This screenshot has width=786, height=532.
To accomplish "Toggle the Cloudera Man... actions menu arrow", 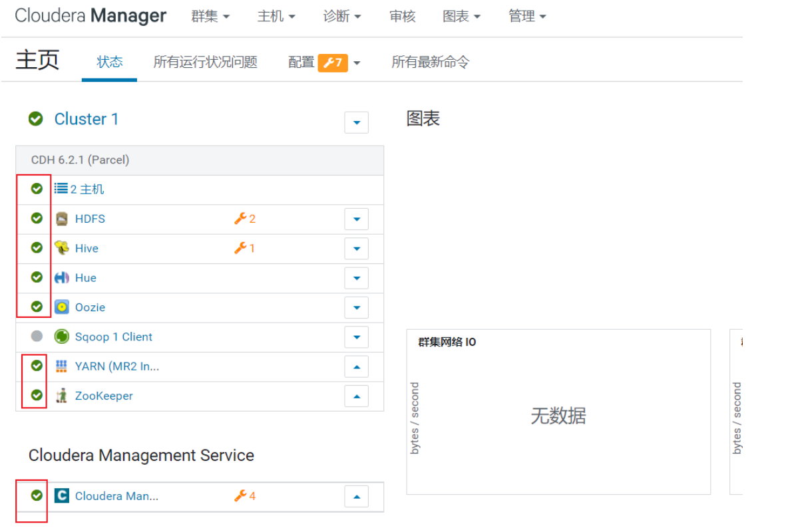I will coord(357,497).
